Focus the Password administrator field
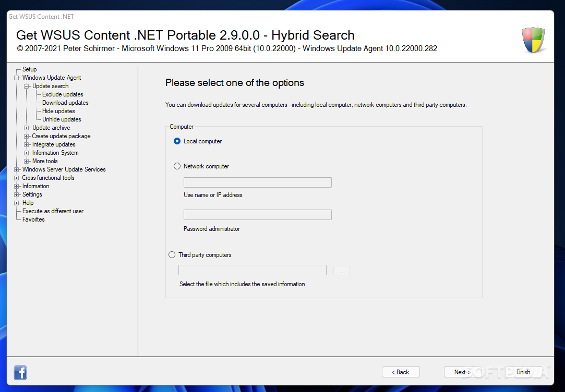 coord(258,215)
